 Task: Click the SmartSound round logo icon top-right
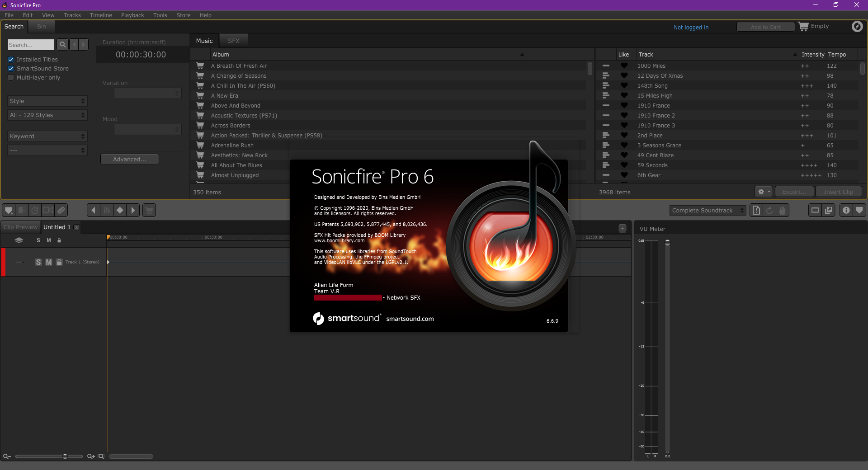pyautogui.click(x=857, y=26)
